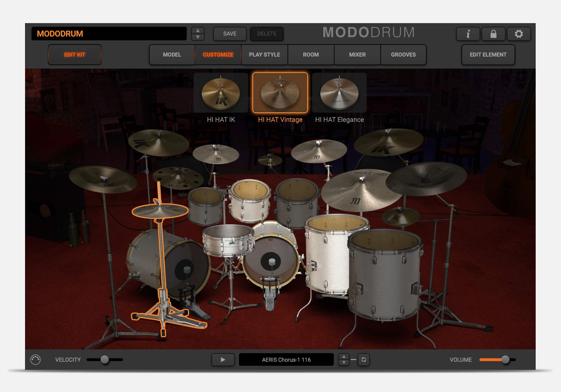The height and width of the screenshot is (392, 561).
Task: Switch to the ROOM tab
Action: pos(311,54)
